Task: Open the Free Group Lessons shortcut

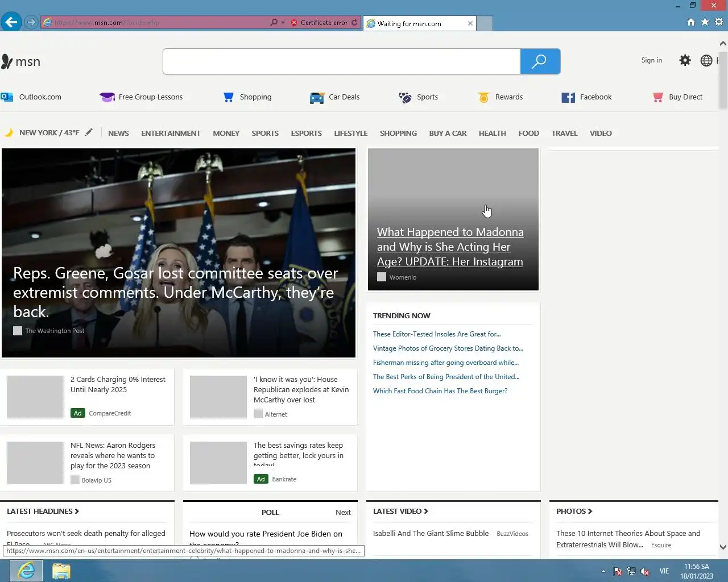Action: [x=141, y=97]
